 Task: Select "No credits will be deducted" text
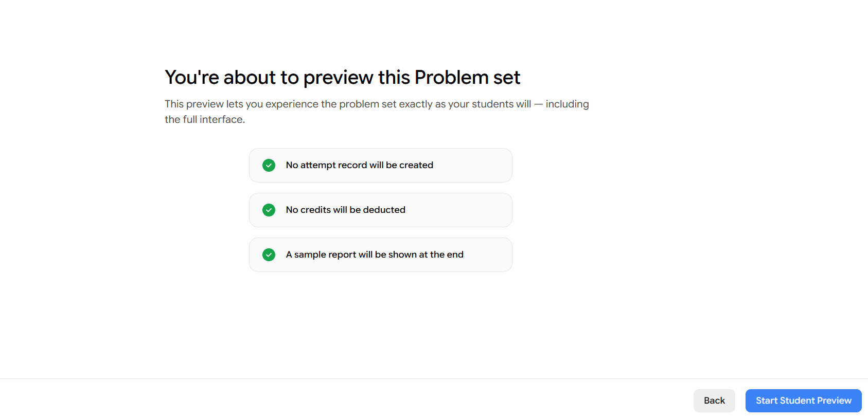tap(345, 210)
